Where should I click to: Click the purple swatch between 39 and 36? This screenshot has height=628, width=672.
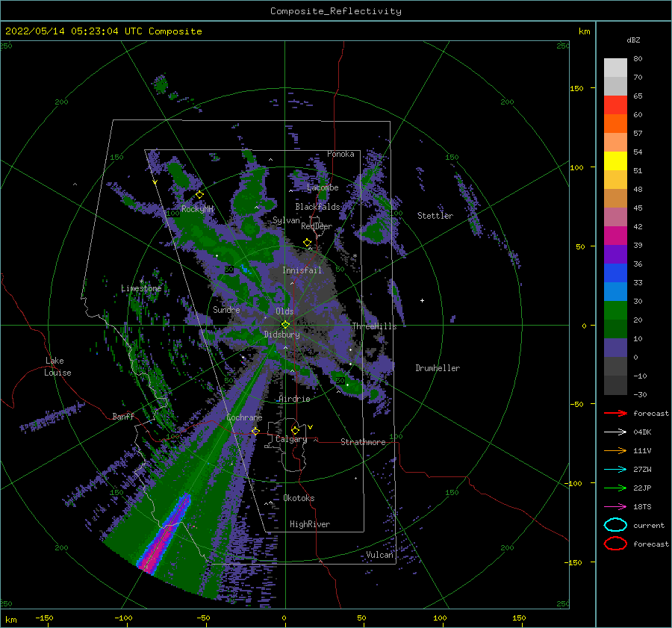[615, 255]
